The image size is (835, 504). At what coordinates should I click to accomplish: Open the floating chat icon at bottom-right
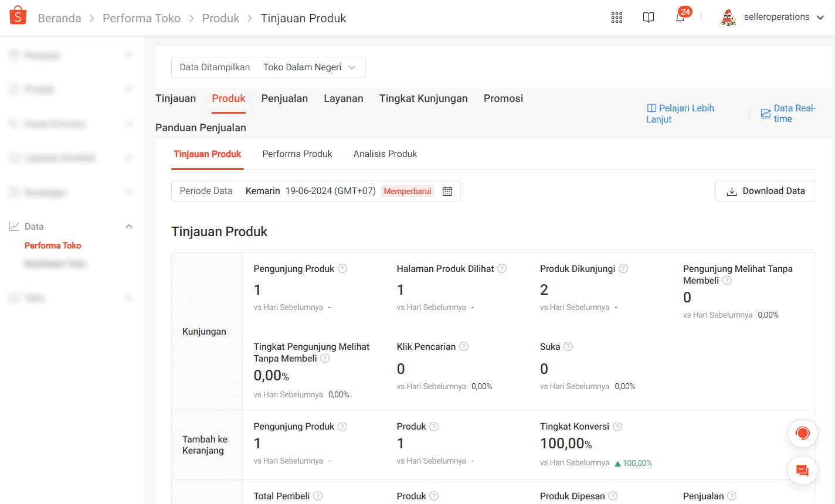(x=802, y=470)
